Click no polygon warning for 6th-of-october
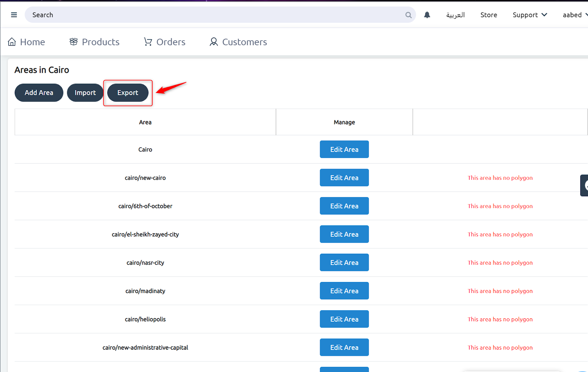The height and width of the screenshot is (372, 588). (500, 206)
